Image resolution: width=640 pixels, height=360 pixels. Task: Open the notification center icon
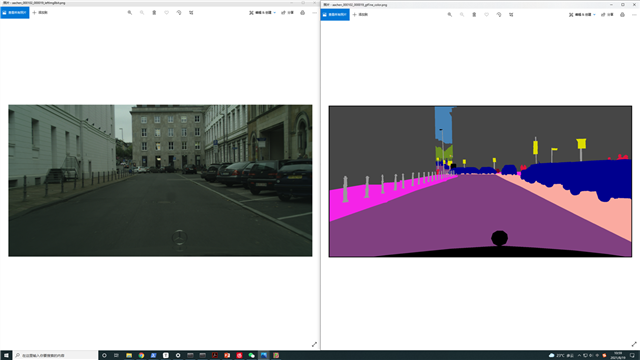pyautogui.click(x=632, y=356)
